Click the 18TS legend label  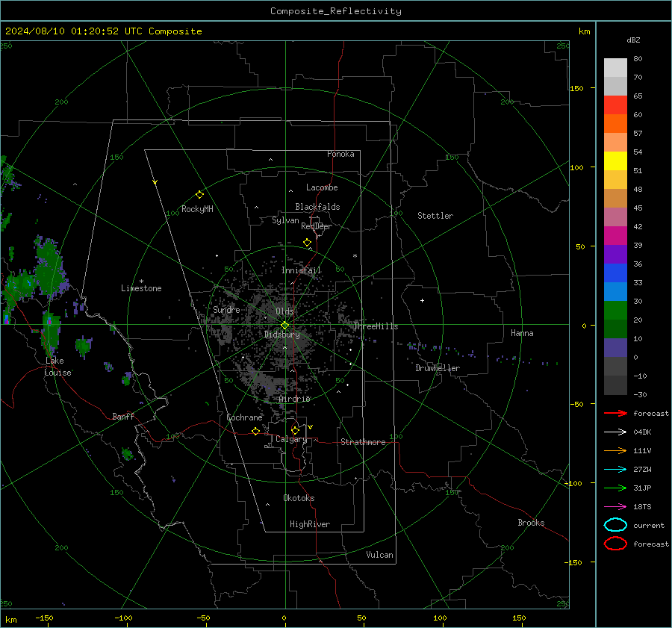click(x=642, y=507)
